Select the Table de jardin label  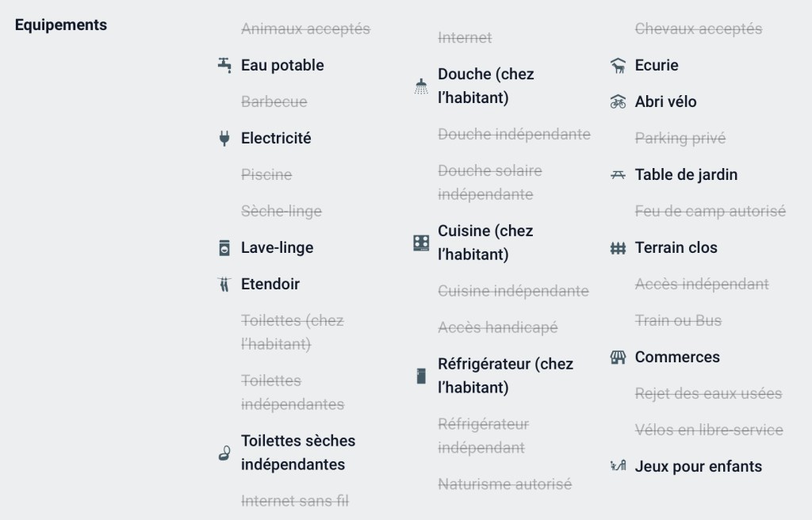tap(686, 174)
